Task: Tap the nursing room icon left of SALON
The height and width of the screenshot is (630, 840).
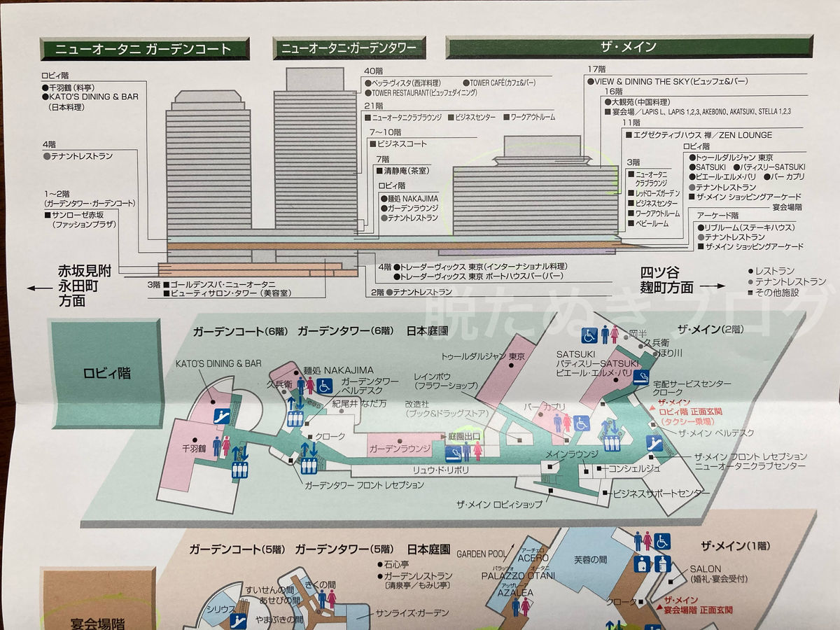Action: pos(643,563)
